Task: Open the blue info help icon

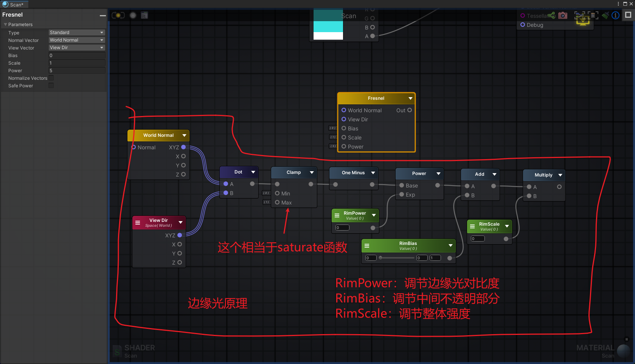Action: [616, 15]
